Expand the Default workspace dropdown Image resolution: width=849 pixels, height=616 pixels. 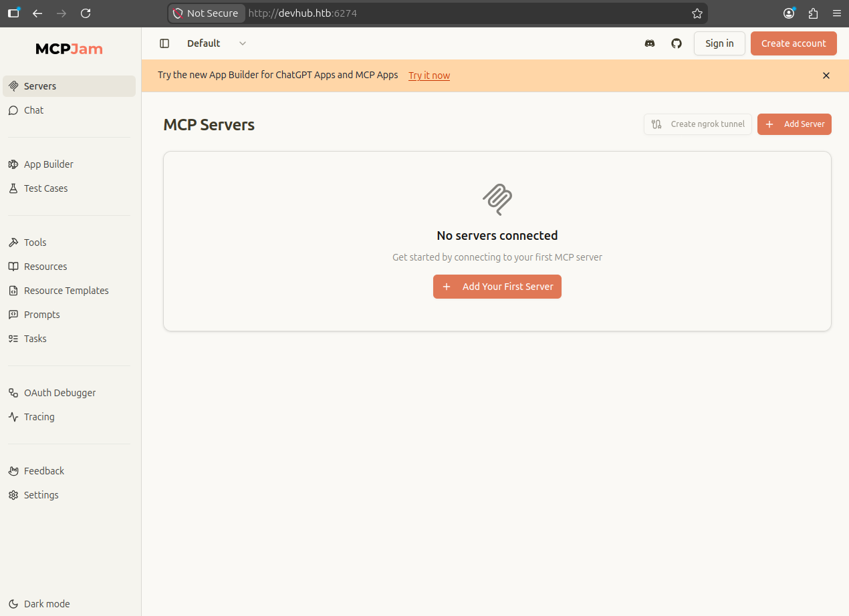217,43
